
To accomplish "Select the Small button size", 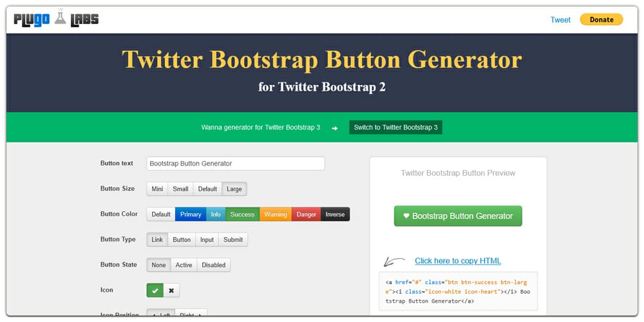I will (x=180, y=189).
